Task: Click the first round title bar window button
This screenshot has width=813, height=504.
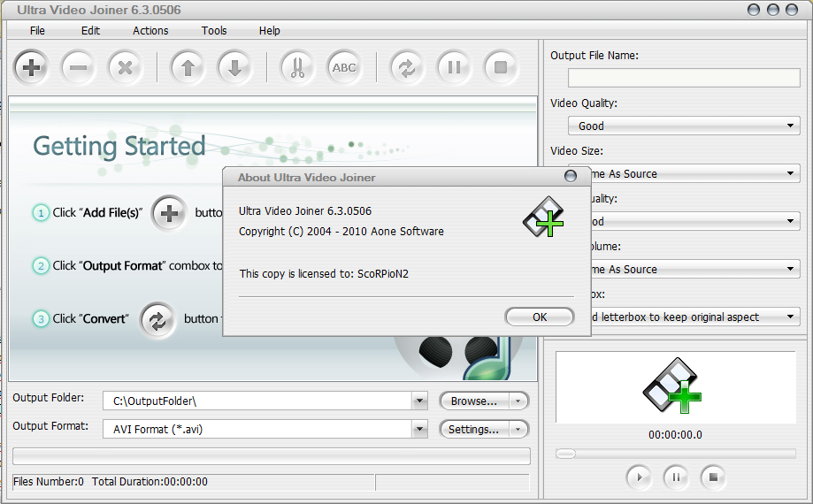Action: [x=754, y=10]
